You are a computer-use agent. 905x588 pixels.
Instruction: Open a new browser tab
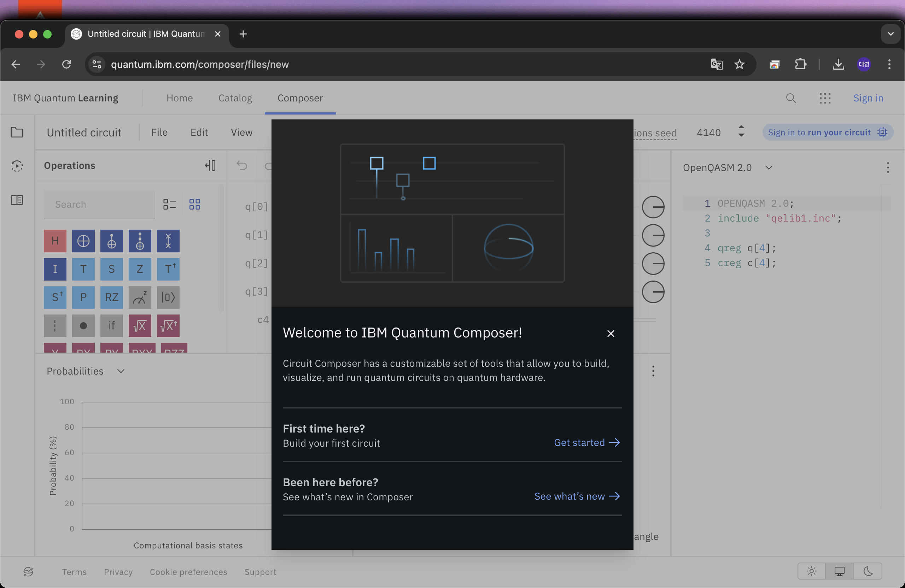pyautogui.click(x=243, y=34)
